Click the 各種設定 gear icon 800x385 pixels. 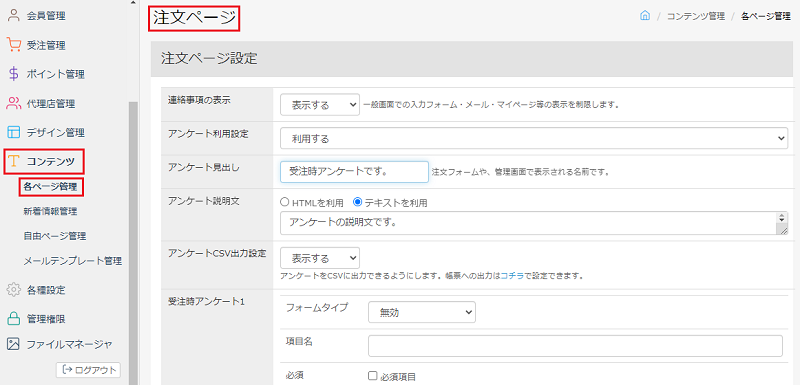point(14,290)
